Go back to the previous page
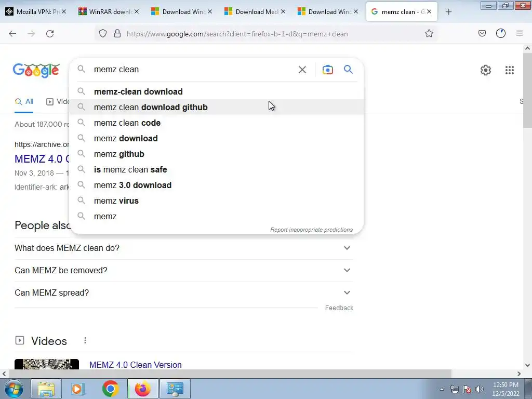 12,34
